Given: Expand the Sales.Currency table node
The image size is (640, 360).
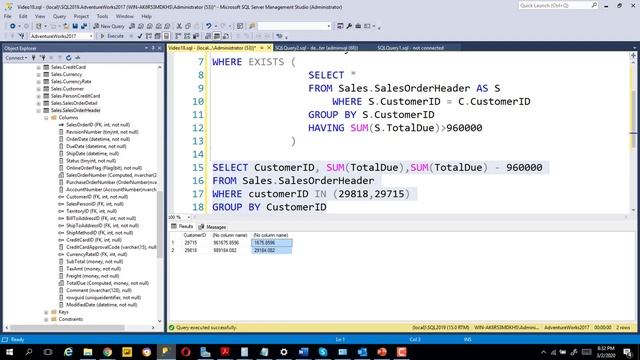Looking at the screenshot, I should click(39, 75).
